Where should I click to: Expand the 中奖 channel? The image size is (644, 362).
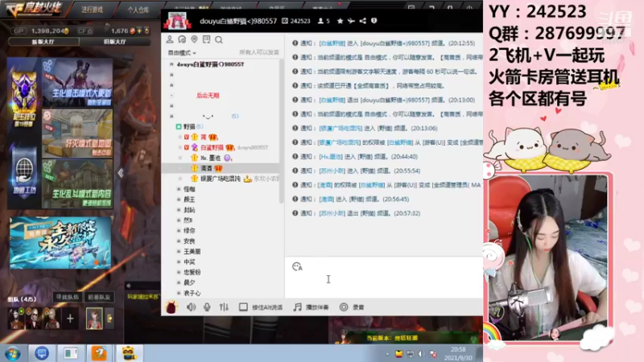coord(179,262)
